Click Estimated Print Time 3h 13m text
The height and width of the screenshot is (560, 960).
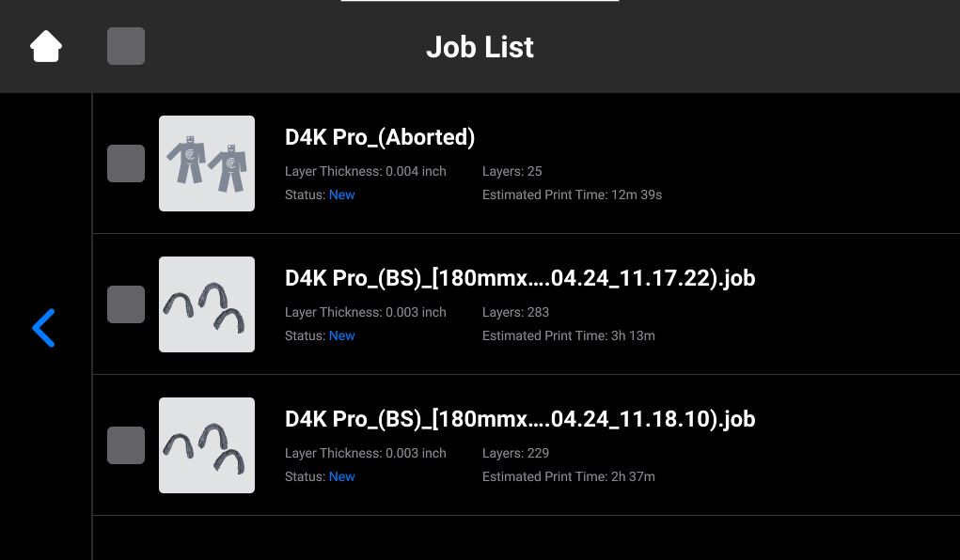pyautogui.click(x=568, y=335)
